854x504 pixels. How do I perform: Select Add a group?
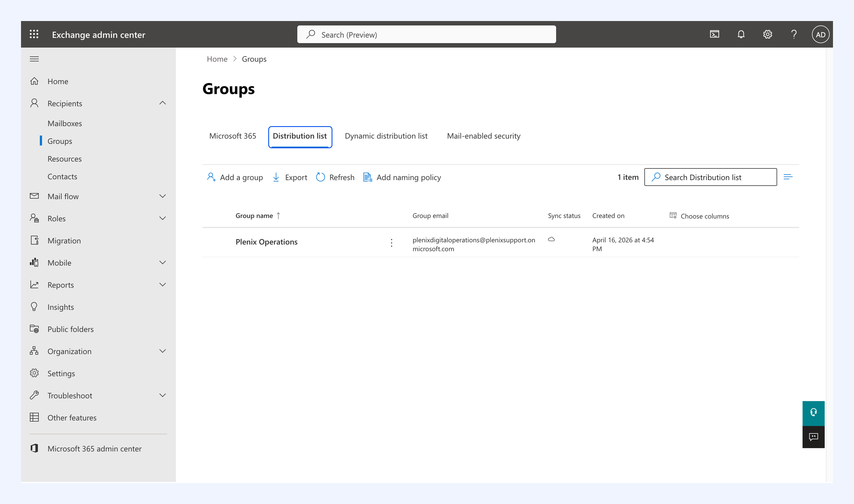click(235, 177)
